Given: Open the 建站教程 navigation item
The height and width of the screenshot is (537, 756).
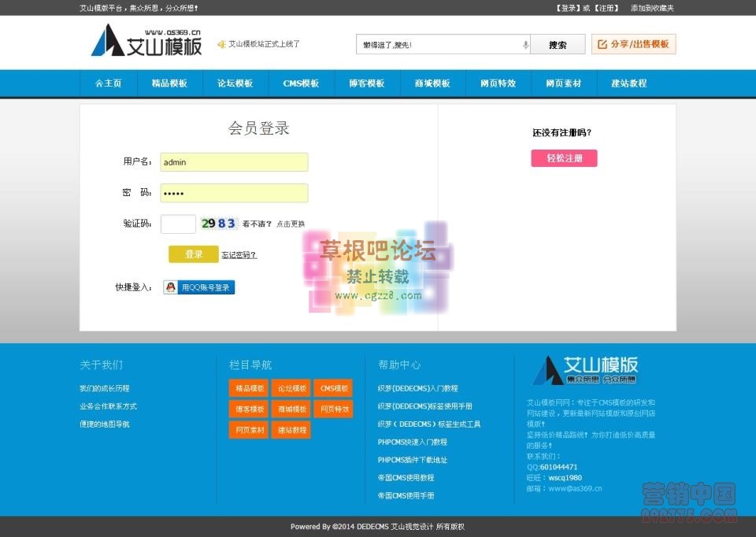Looking at the screenshot, I should click(x=629, y=83).
